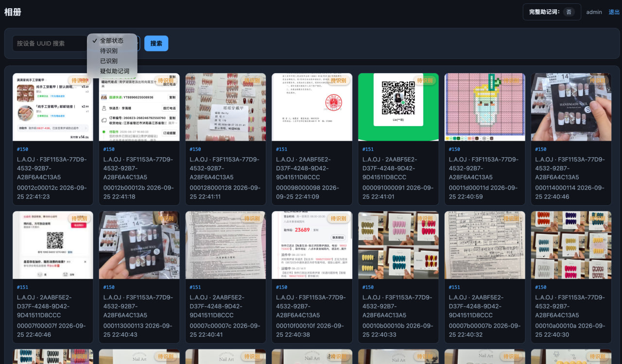622x364 pixels.
Task: Open the red-stamped document thumbnail
Action: (312, 107)
